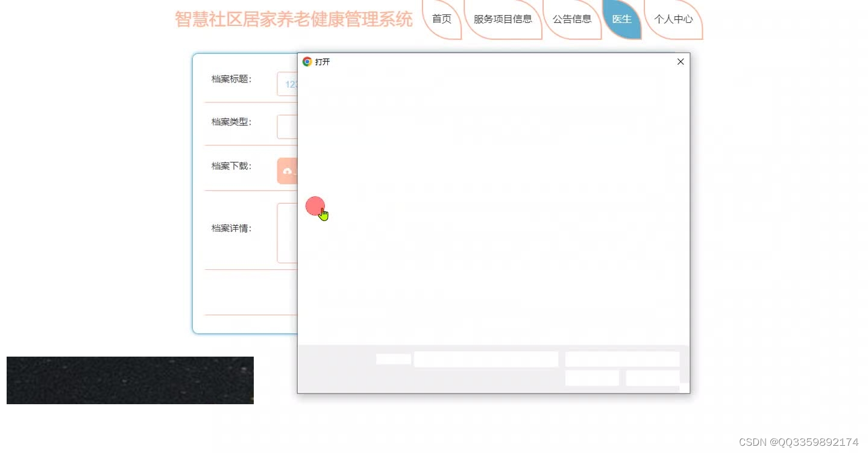Click the Chrome icon in dialog title
Screen dimensions: 868x453
point(307,61)
